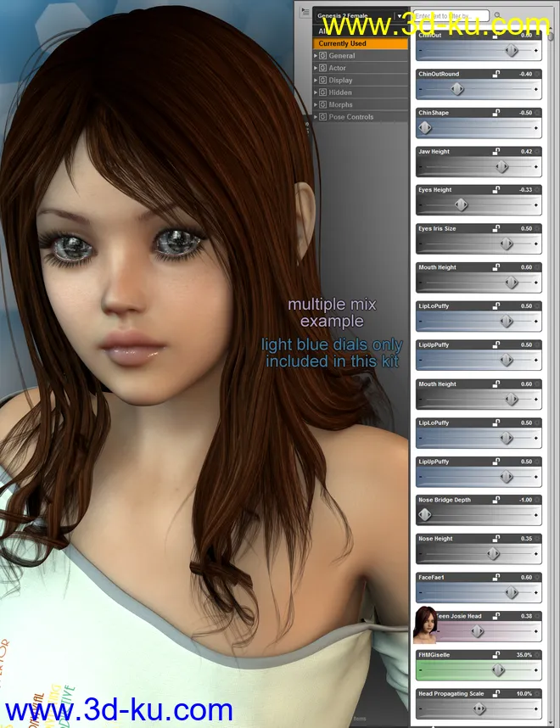Toggle the lock for Teen Josie Head

496,616
